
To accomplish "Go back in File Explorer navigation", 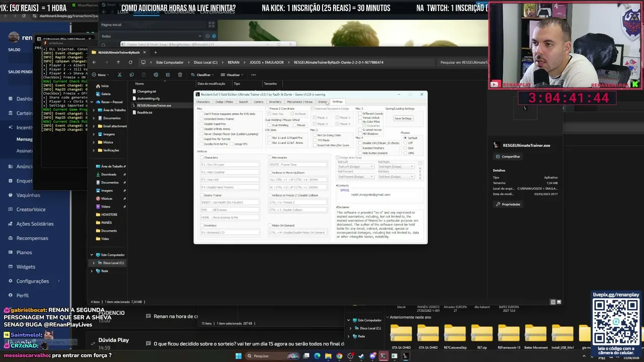I will click(x=94, y=62).
